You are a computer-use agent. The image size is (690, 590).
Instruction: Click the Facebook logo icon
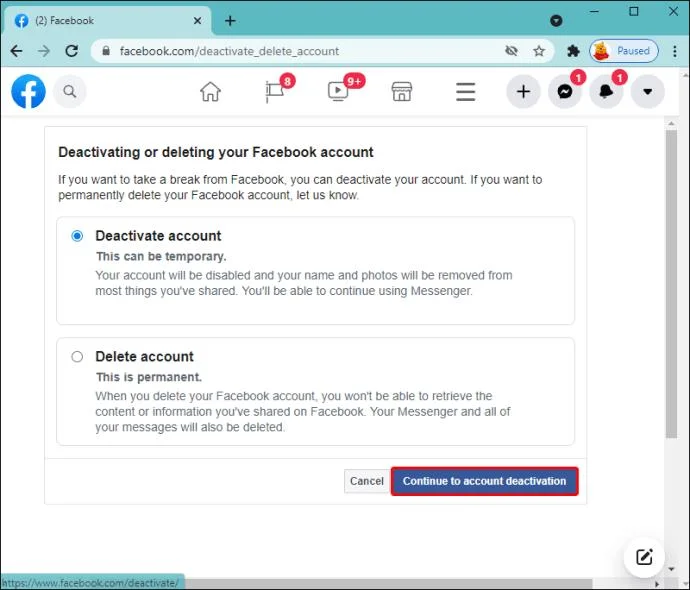(28, 92)
